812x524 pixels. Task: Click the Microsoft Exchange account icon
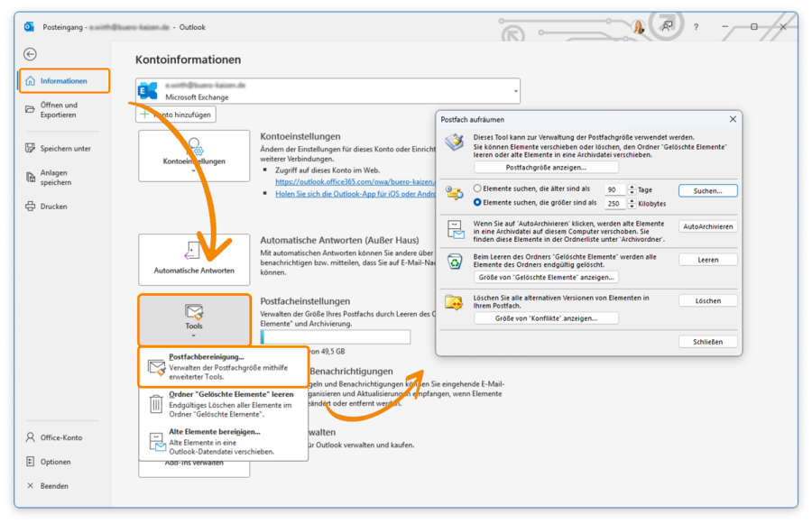[147, 90]
